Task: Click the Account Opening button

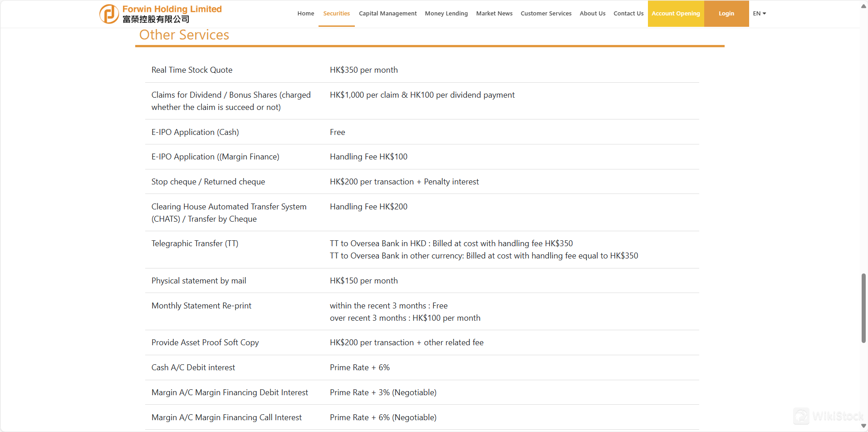Action: coord(676,13)
